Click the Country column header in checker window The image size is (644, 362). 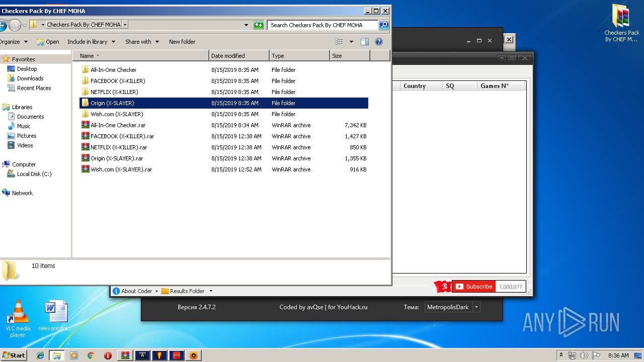pyautogui.click(x=421, y=86)
